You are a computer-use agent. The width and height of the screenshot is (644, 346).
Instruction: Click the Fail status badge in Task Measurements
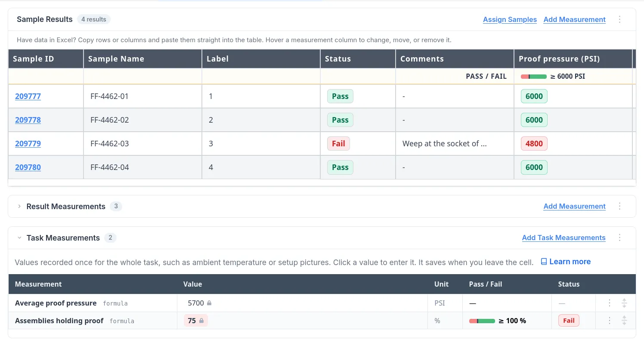[x=569, y=321]
